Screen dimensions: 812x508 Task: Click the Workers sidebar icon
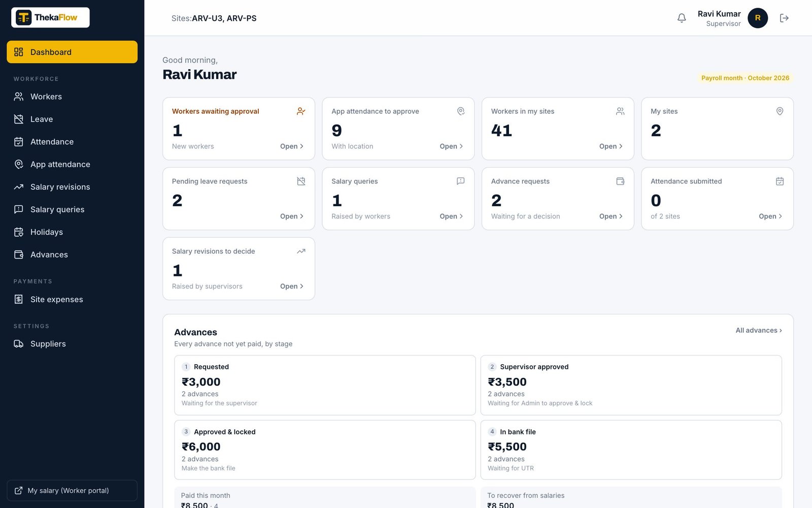coord(19,97)
